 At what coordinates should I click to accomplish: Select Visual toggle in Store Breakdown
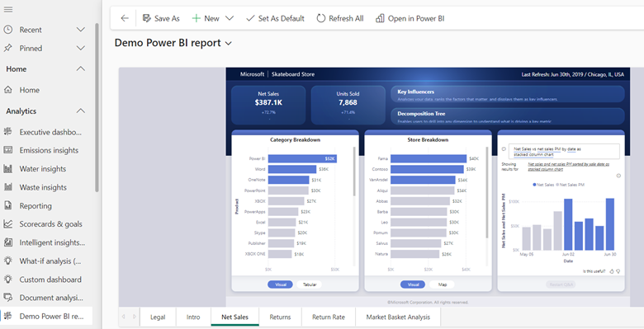(x=413, y=284)
